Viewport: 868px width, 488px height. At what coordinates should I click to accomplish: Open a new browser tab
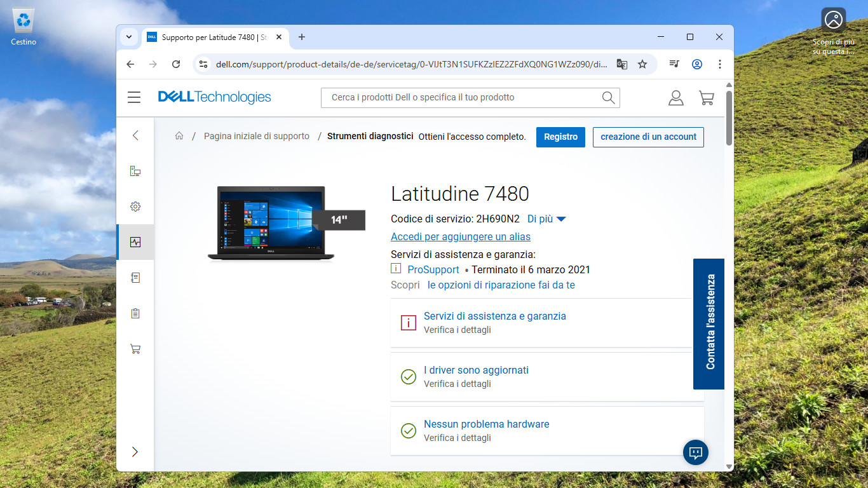tap(302, 37)
